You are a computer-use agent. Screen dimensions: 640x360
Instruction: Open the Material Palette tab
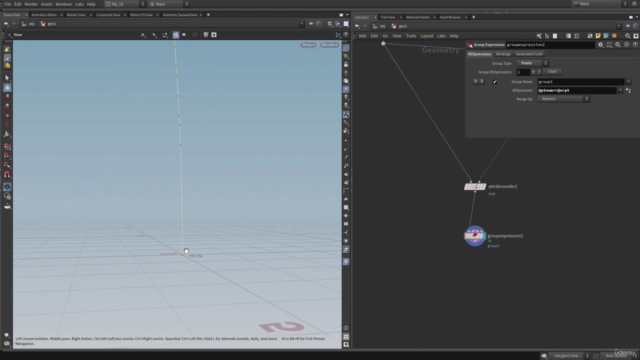(x=418, y=17)
